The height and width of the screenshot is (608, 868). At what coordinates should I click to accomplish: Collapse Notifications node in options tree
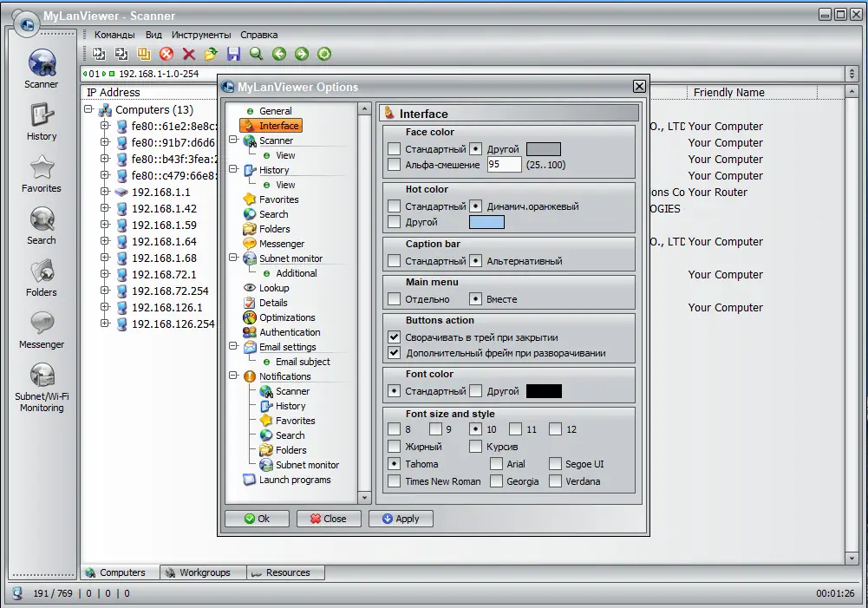tap(233, 376)
